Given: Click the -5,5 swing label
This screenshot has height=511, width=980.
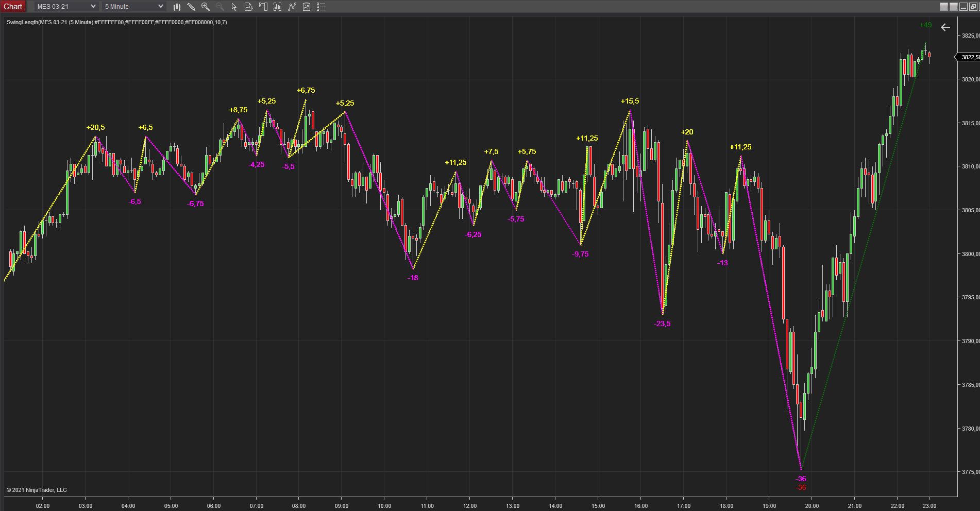Looking at the screenshot, I should click(289, 166).
